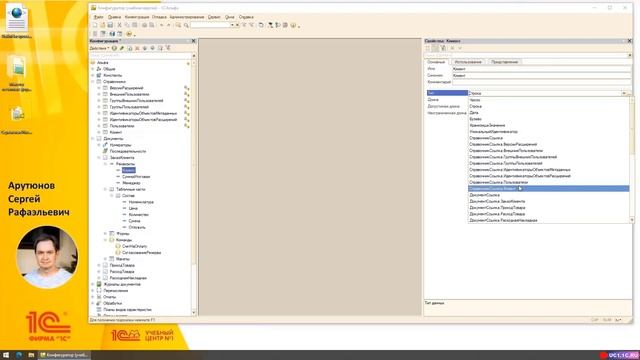The width and height of the screenshot is (640, 360).
Task: Select the СуммаИтоговая attribute in the tree
Action: (136, 177)
